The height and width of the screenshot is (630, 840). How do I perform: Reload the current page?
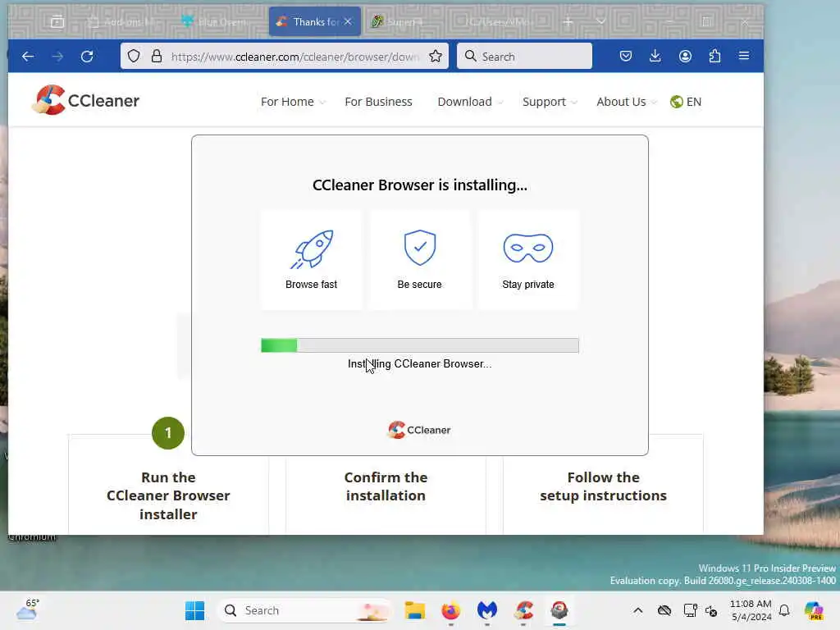(87, 57)
